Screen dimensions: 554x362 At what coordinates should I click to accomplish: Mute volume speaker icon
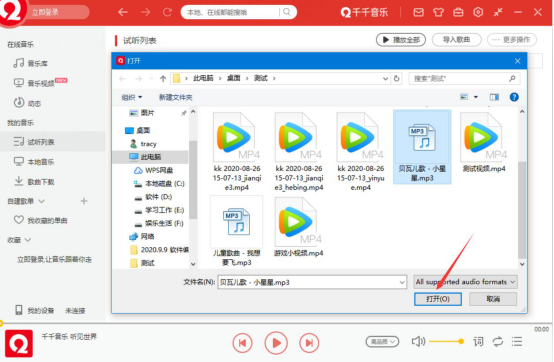point(418,342)
